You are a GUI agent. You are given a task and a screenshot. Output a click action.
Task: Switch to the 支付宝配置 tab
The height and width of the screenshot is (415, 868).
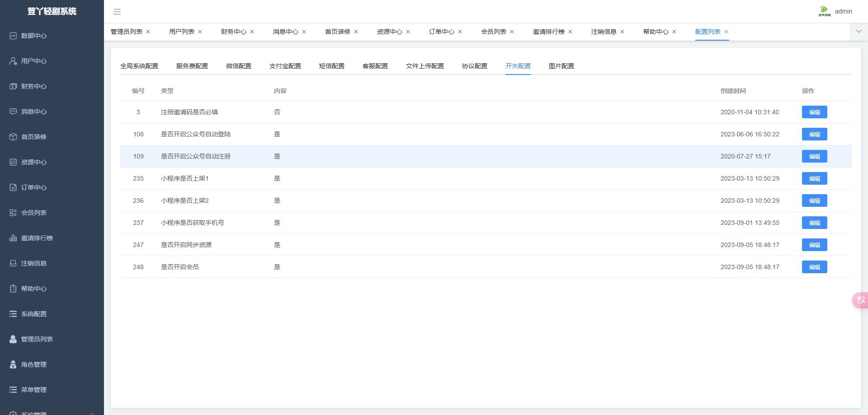(x=285, y=66)
